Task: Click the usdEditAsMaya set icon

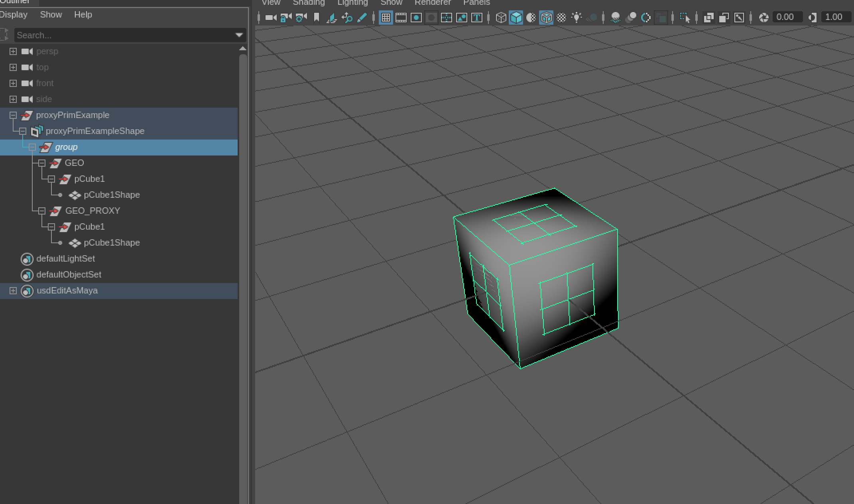Action: coord(27,291)
